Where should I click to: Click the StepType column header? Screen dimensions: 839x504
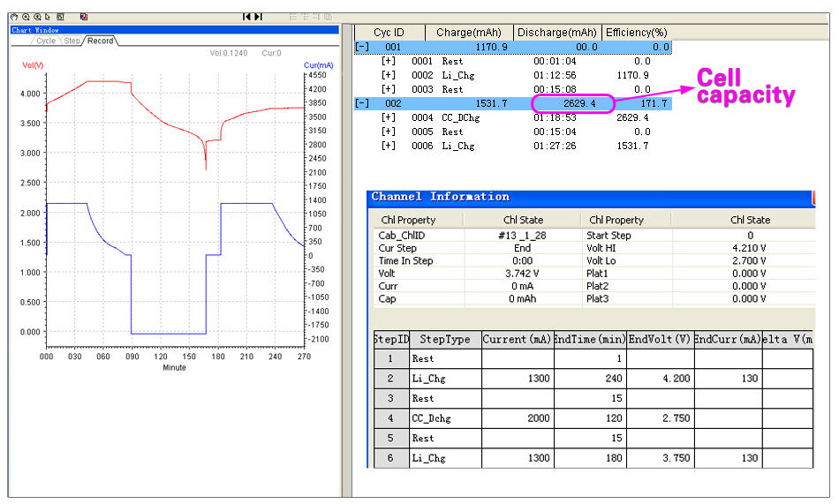[x=445, y=339]
